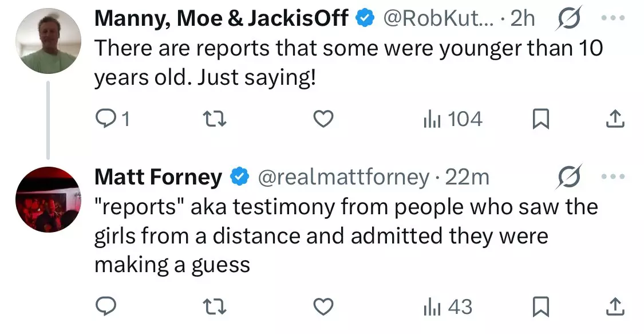644x334 pixels.
Task: Click the Manny, Moe & JackisOff display name
Action: point(221,19)
